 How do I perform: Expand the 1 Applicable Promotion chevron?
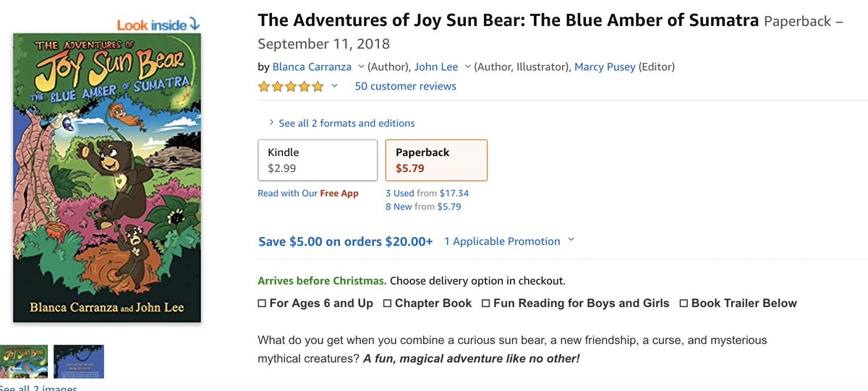(571, 240)
